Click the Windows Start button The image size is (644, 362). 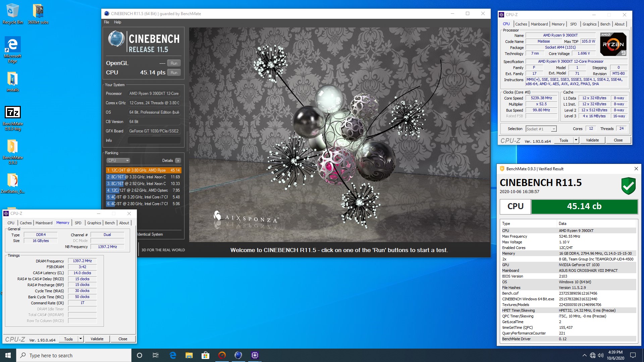[x=8, y=355]
